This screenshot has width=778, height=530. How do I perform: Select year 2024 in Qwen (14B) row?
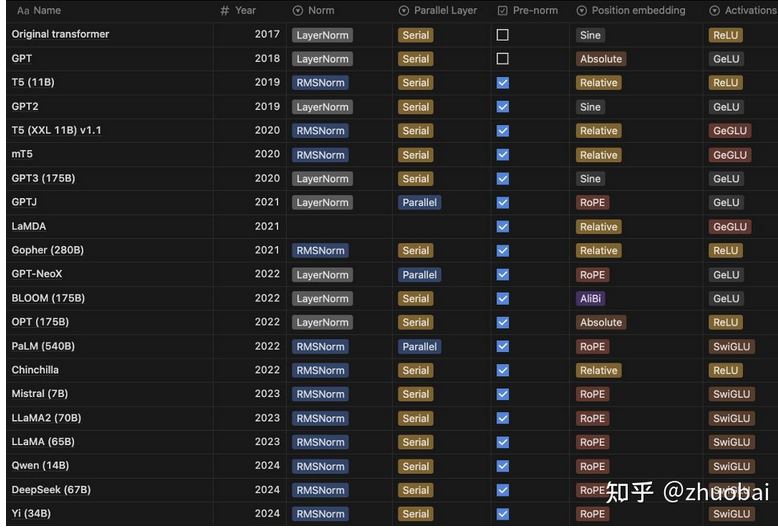(267, 465)
